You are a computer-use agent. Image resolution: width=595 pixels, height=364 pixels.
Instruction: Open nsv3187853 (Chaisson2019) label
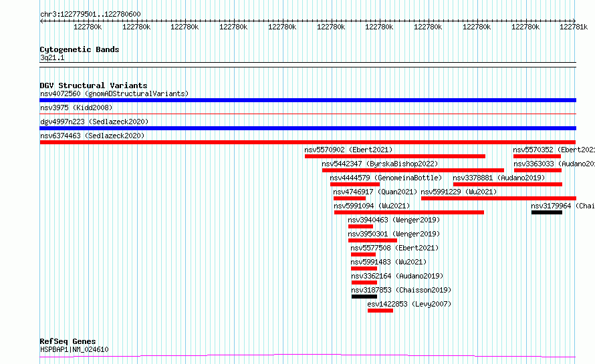pos(402,290)
